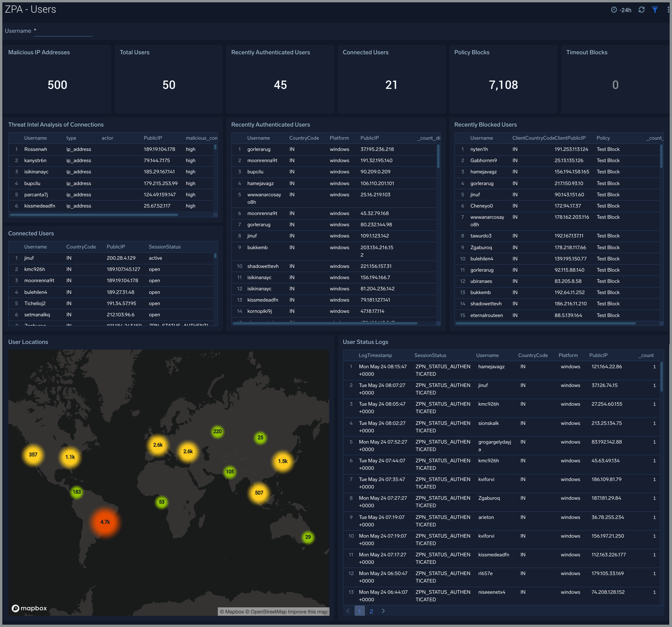The width and height of the screenshot is (672, 627).
Task: Open the Improve this map link
Action: pyautogui.click(x=308, y=612)
